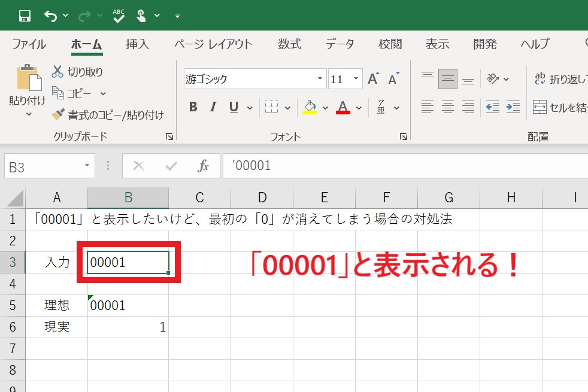Open the font size 11 dropdown
This screenshot has height=392, width=588.
(x=356, y=78)
